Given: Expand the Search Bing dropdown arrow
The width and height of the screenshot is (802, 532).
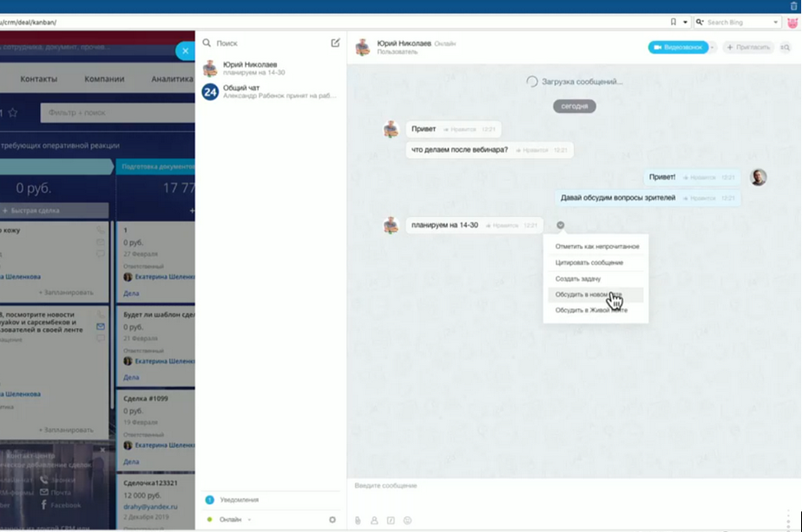Looking at the screenshot, I should tap(775, 22).
